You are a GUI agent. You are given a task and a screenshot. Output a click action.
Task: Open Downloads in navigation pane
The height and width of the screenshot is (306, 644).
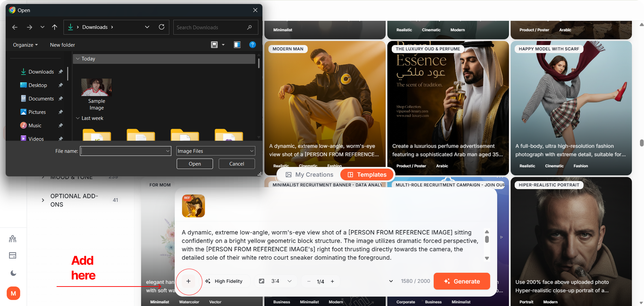(x=41, y=72)
